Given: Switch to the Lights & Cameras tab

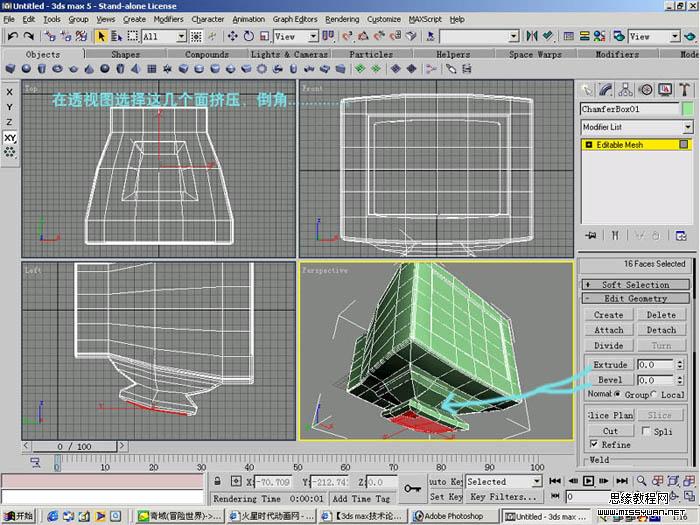Looking at the screenshot, I should pyautogui.click(x=289, y=54).
